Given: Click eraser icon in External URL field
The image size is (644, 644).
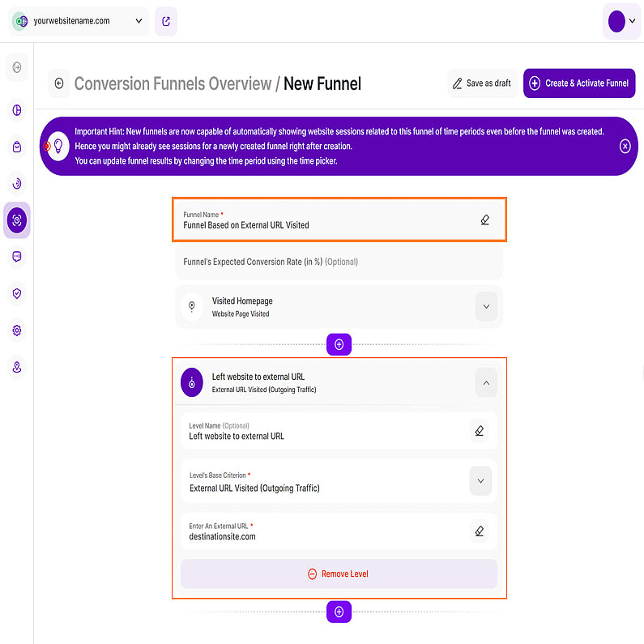Looking at the screenshot, I should pyautogui.click(x=480, y=531).
